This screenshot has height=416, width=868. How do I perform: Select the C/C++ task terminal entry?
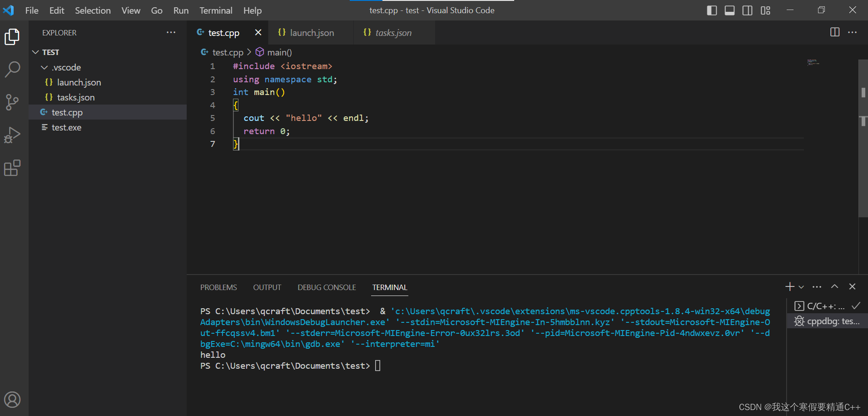click(827, 306)
